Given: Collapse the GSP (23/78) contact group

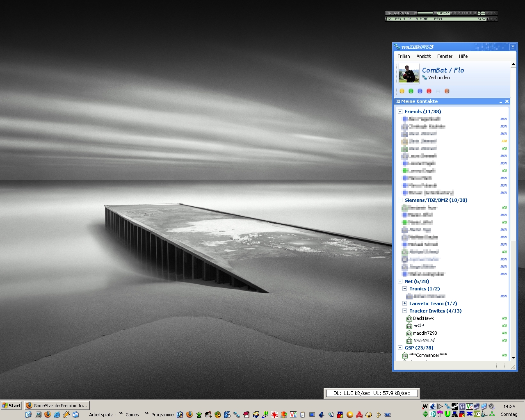Looking at the screenshot, I should (x=400, y=348).
